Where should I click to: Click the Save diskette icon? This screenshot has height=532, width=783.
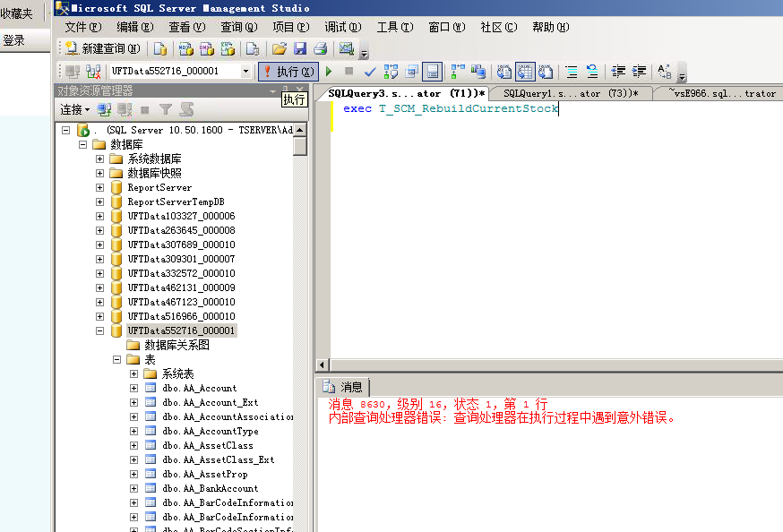pos(299,48)
